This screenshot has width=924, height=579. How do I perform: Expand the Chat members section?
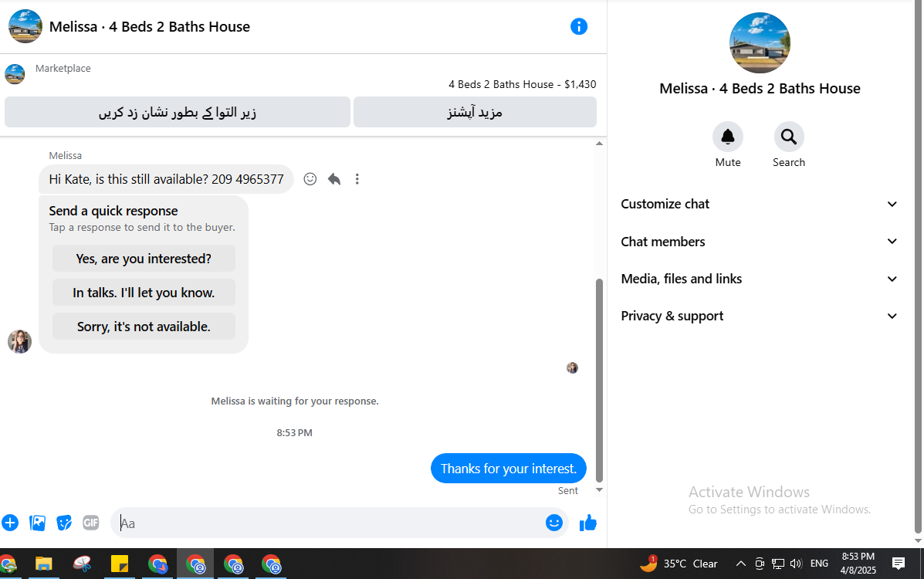759,241
